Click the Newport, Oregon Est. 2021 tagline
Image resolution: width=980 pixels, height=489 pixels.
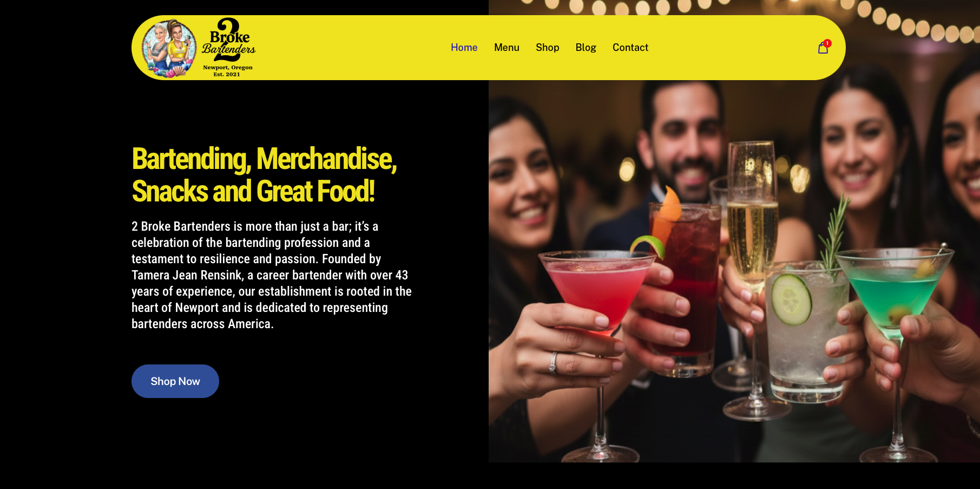click(x=228, y=71)
